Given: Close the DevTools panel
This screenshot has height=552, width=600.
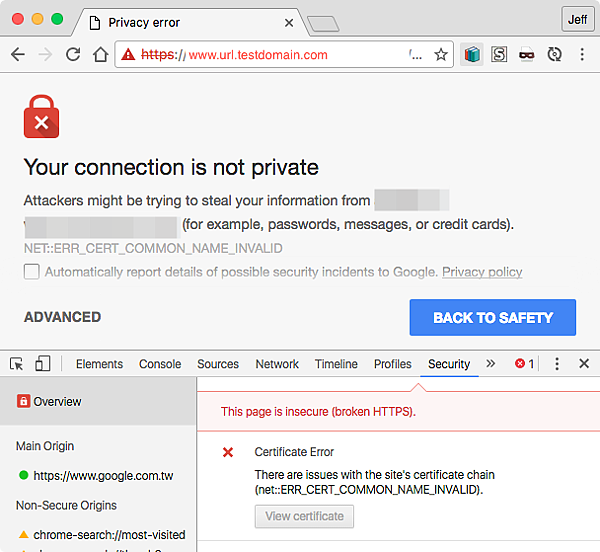Looking at the screenshot, I should [584, 364].
